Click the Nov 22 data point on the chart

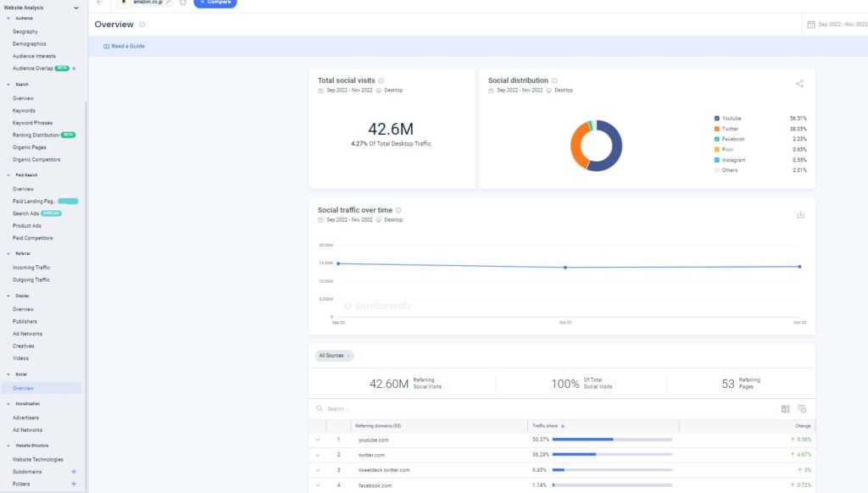point(800,267)
